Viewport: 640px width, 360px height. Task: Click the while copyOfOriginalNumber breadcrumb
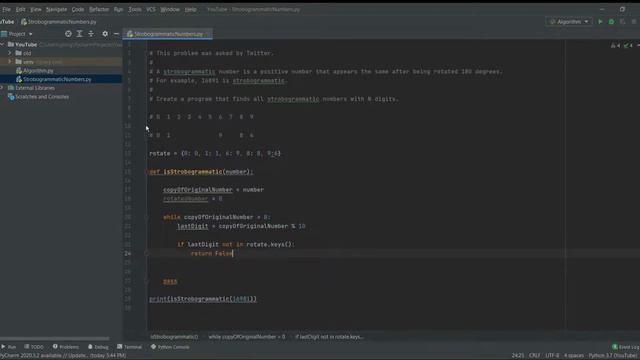(x=247, y=337)
